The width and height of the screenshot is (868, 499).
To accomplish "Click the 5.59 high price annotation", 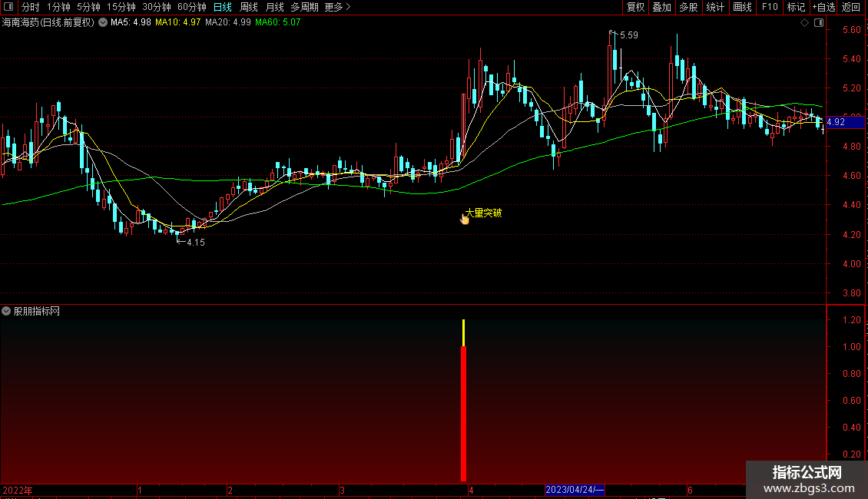I will click(x=629, y=35).
